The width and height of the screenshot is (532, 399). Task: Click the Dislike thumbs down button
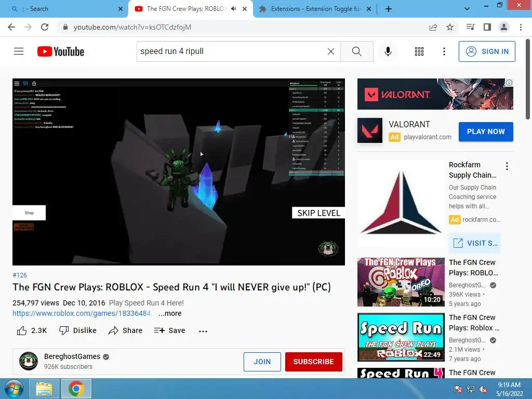click(78, 330)
